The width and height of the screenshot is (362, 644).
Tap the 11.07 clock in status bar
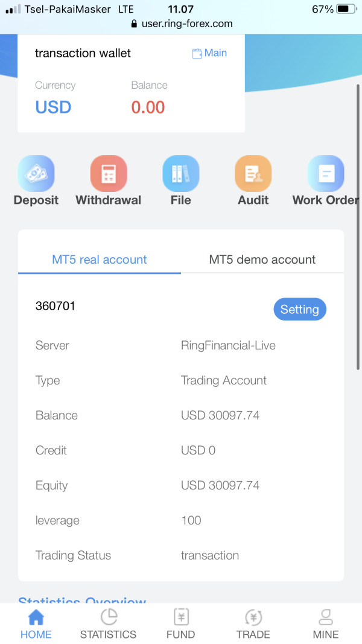point(180,9)
